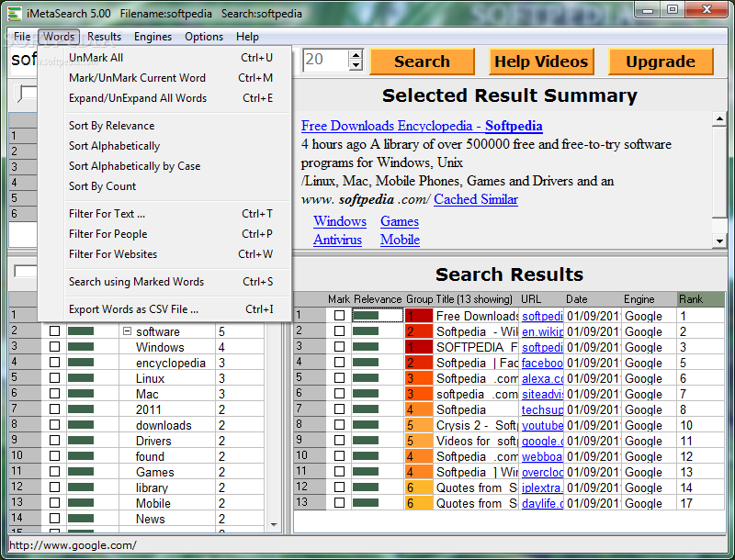Choose Filter For People
This screenshot has height=560, width=735.
(x=165, y=234)
